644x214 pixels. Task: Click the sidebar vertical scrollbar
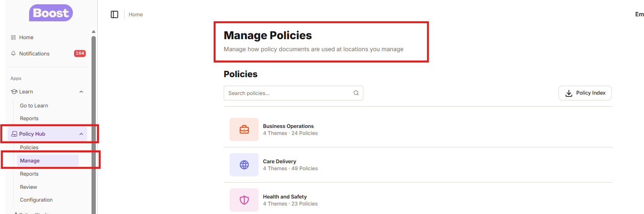tap(93, 116)
